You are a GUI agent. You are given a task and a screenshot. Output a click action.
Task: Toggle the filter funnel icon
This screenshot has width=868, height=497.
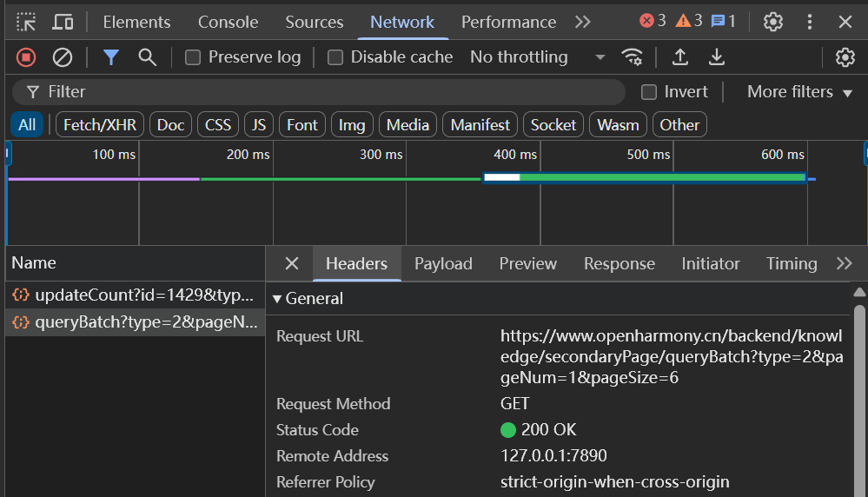click(110, 57)
